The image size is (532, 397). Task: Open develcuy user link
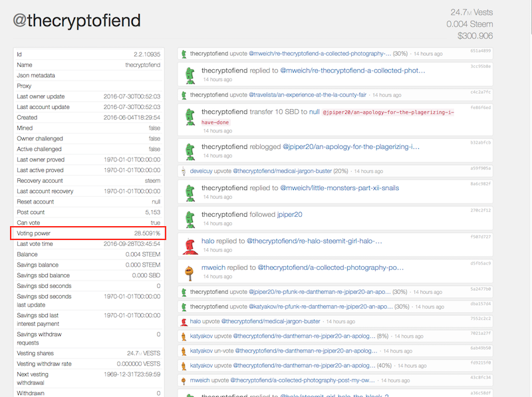pyautogui.click(x=201, y=171)
